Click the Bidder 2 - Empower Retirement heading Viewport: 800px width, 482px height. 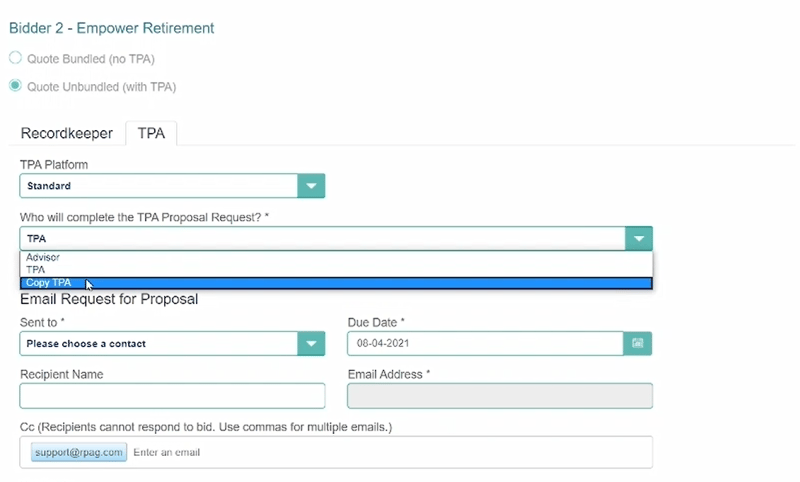click(112, 28)
